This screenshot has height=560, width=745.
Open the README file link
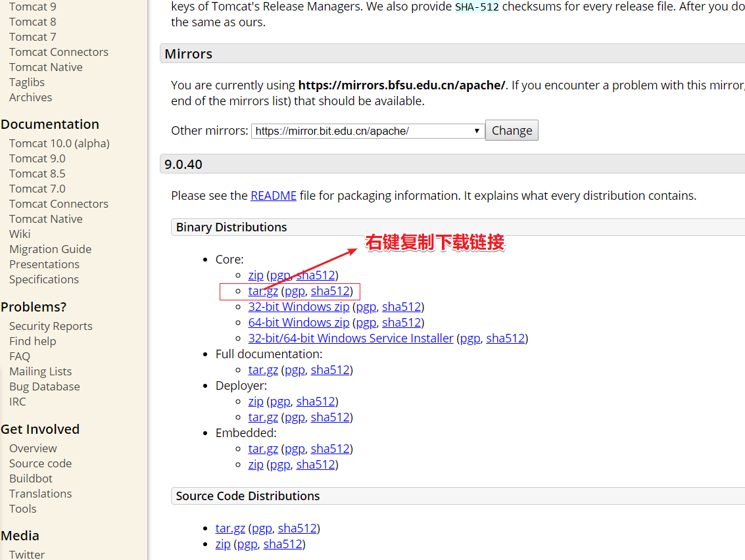pyautogui.click(x=273, y=196)
